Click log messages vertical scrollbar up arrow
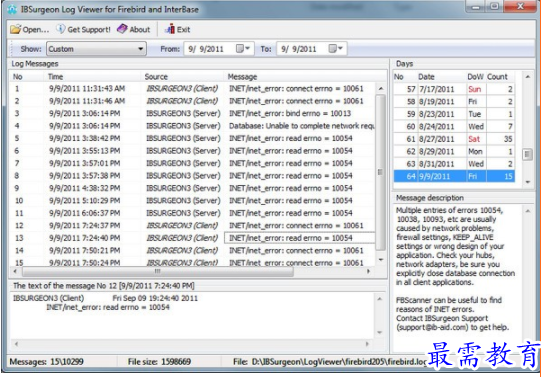 (381, 89)
